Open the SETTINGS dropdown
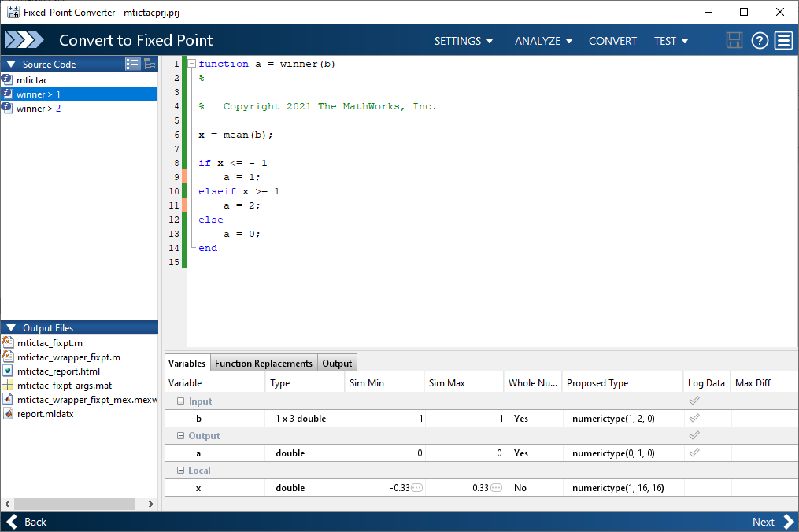Image resolution: width=799 pixels, height=532 pixels. click(x=463, y=40)
